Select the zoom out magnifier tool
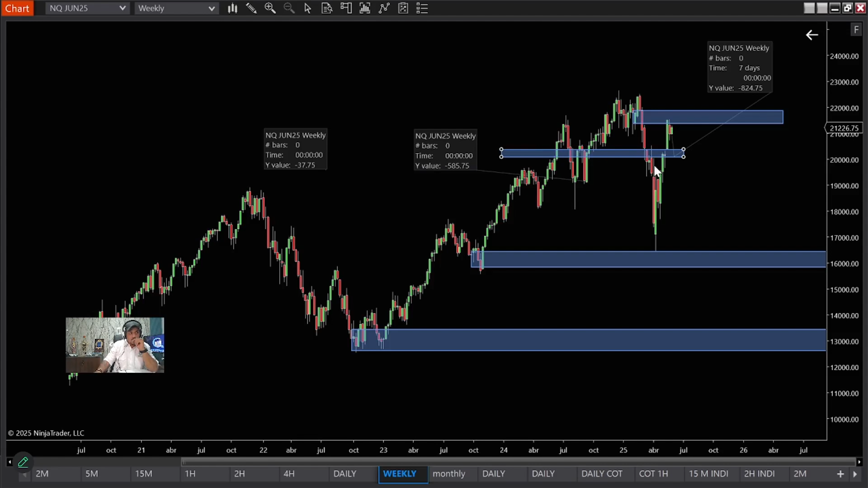Image resolution: width=868 pixels, height=488 pixels. [289, 8]
